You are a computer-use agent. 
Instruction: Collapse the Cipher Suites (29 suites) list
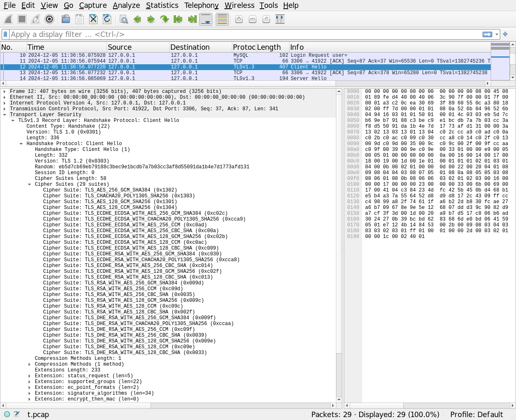tap(29, 184)
